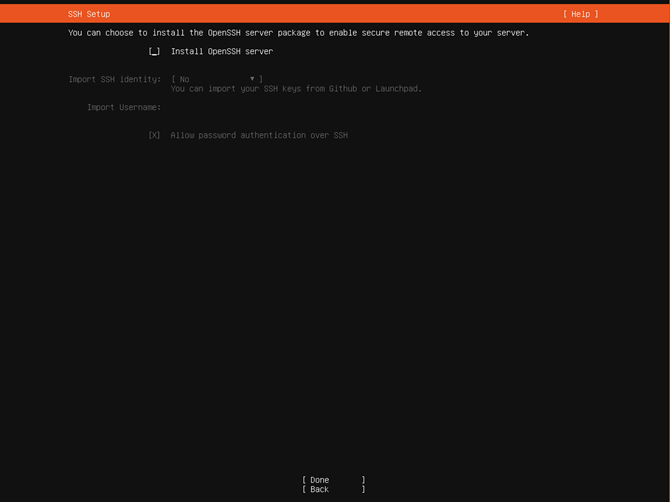Click the 'Import Username:' label
The image size is (670, 502).
pyautogui.click(x=123, y=107)
